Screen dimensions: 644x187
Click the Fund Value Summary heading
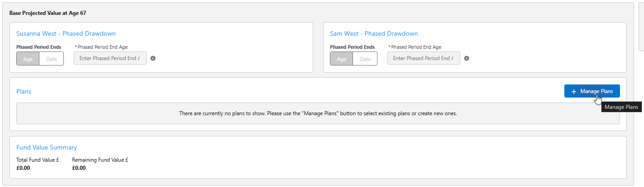click(x=47, y=147)
